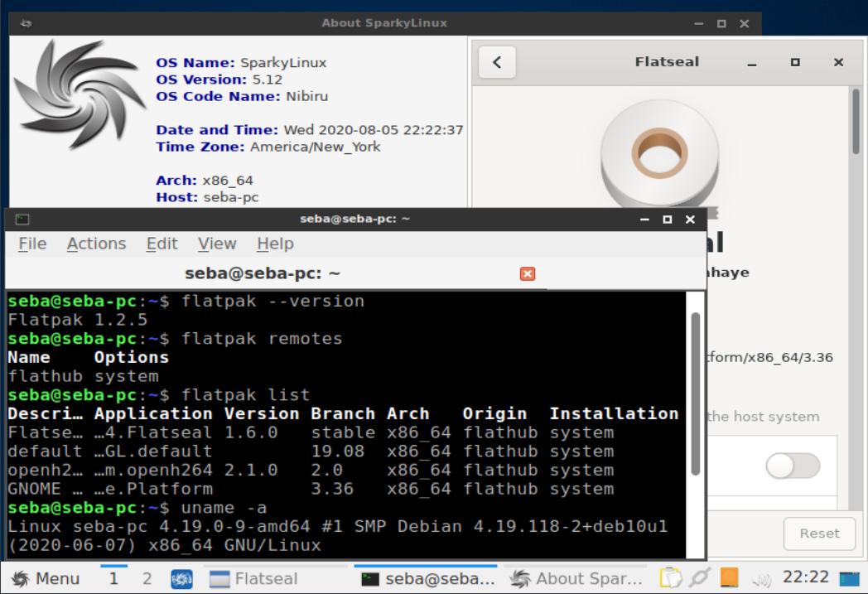The width and height of the screenshot is (868, 594).
Task: Click the '…e.Platform' application cell in the terminal
Action: click(x=152, y=490)
